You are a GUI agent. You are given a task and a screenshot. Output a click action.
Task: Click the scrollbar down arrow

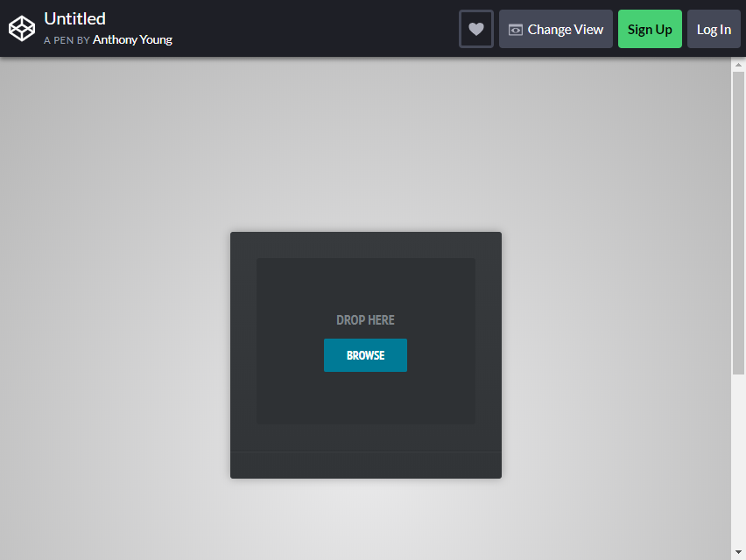(x=738, y=552)
